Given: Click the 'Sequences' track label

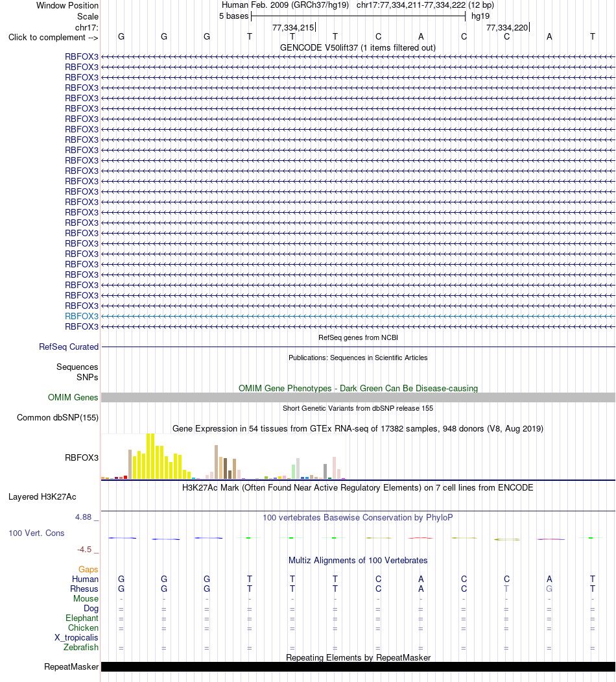Looking at the screenshot, I should tap(77, 367).
